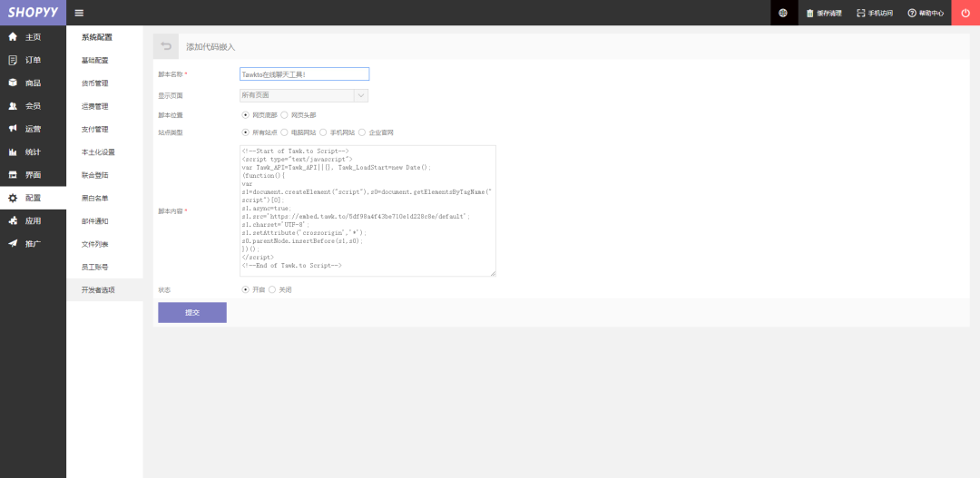This screenshot has width=980, height=478.
Task: Click the 提交 submit button
Action: (x=192, y=312)
